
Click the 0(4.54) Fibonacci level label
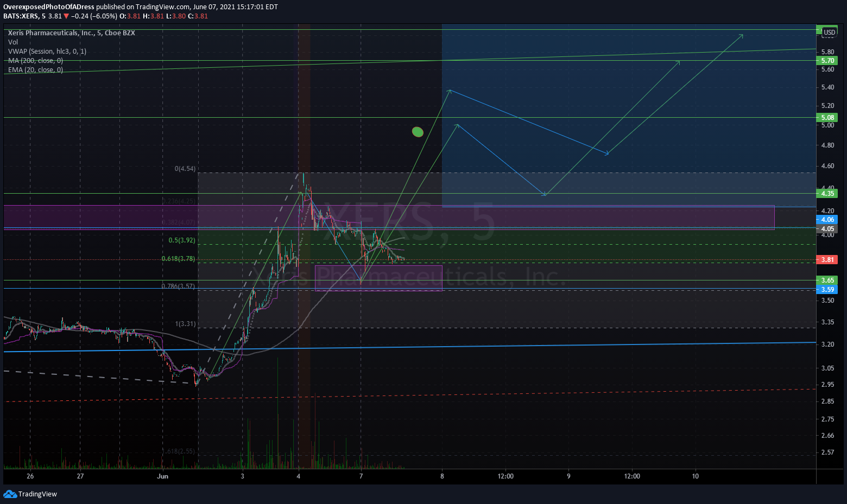185,169
